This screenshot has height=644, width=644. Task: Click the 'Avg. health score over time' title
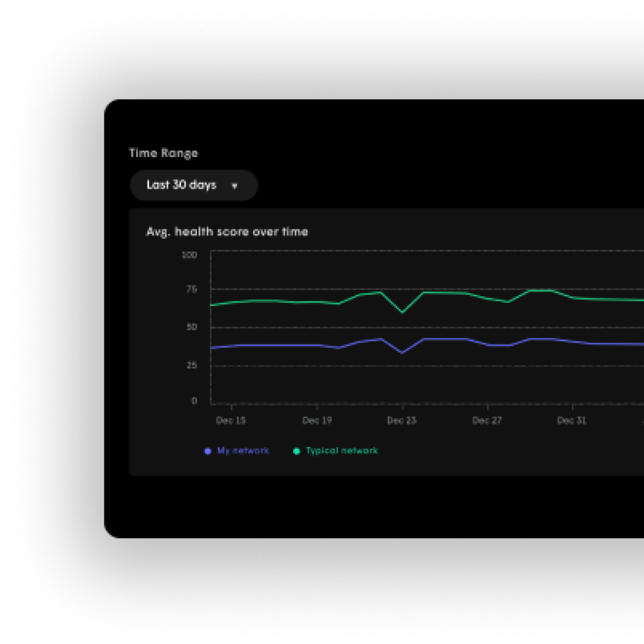(227, 232)
